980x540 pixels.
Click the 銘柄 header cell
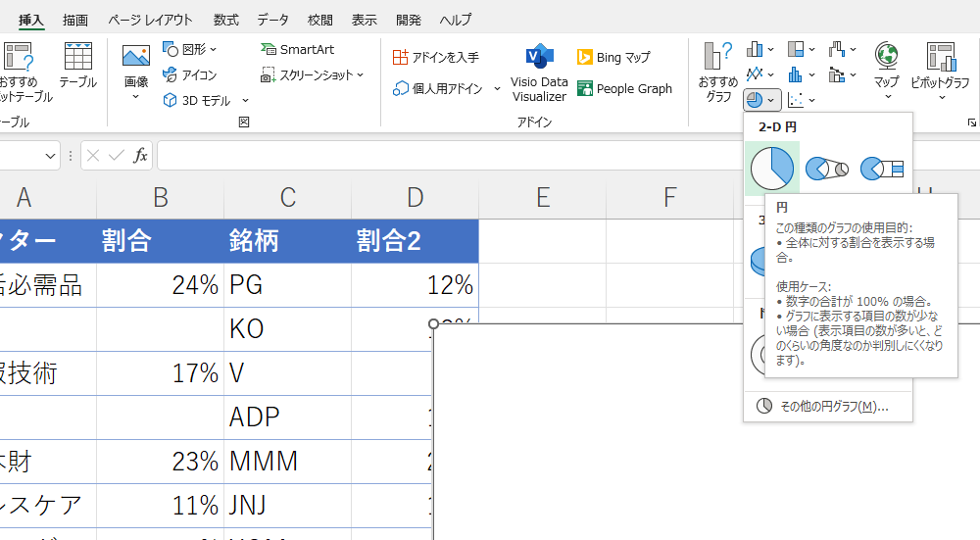tap(287, 241)
